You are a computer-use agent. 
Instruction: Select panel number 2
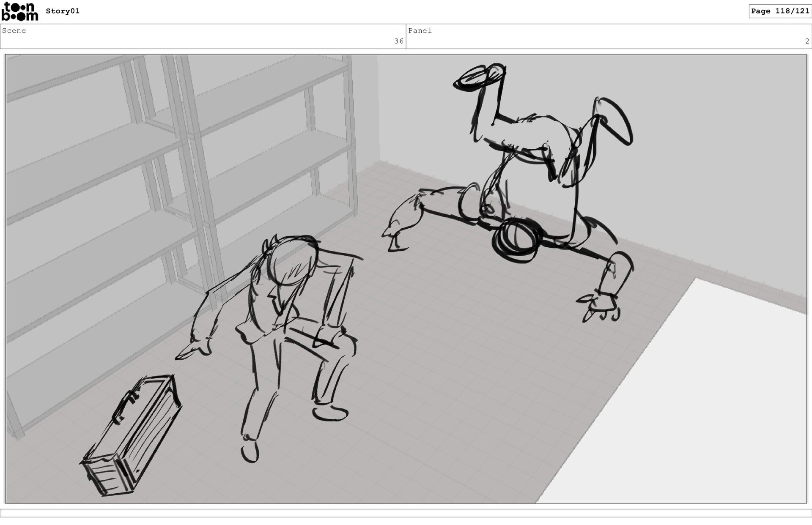[807, 41]
